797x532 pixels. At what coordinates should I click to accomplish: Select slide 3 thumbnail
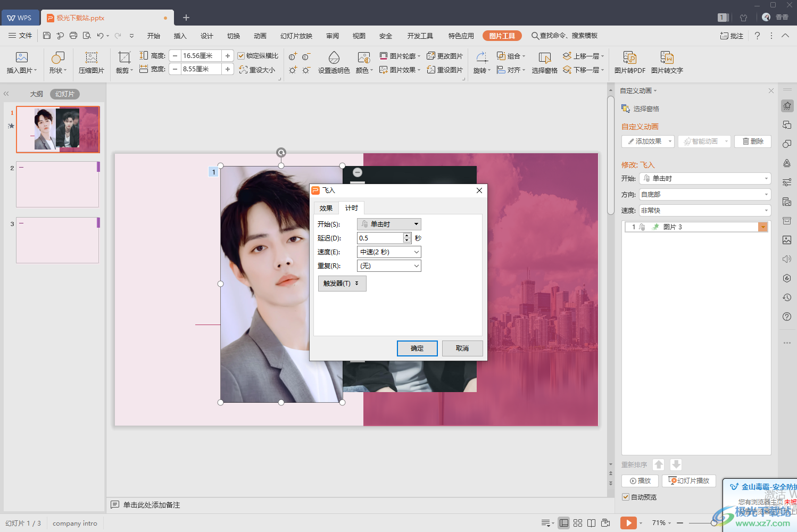[57, 240]
